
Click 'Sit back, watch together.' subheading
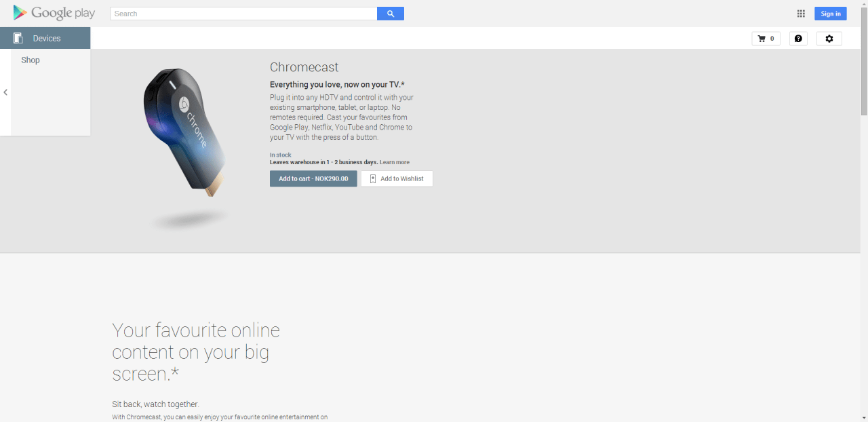coord(155,404)
